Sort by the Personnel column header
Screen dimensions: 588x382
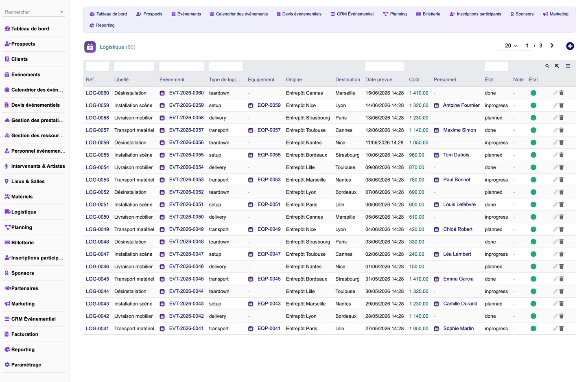pos(445,80)
